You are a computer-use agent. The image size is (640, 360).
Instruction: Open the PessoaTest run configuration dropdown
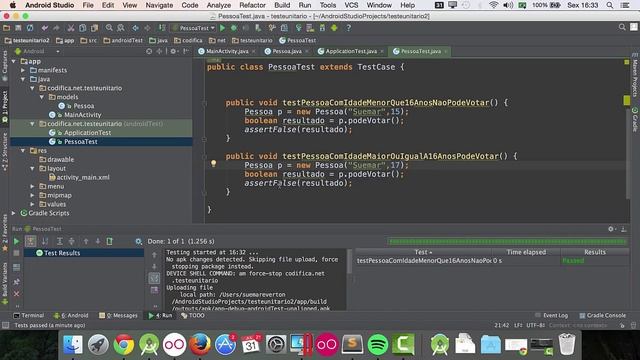[194, 28]
